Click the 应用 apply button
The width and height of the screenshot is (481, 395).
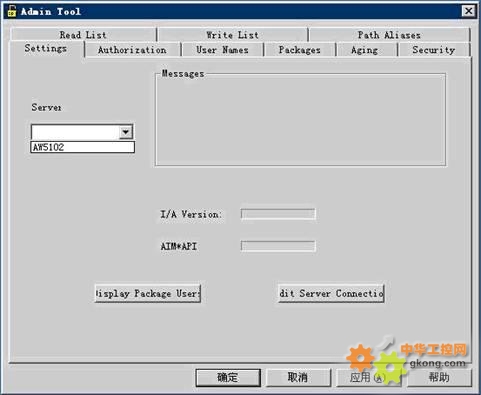[x=368, y=377]
